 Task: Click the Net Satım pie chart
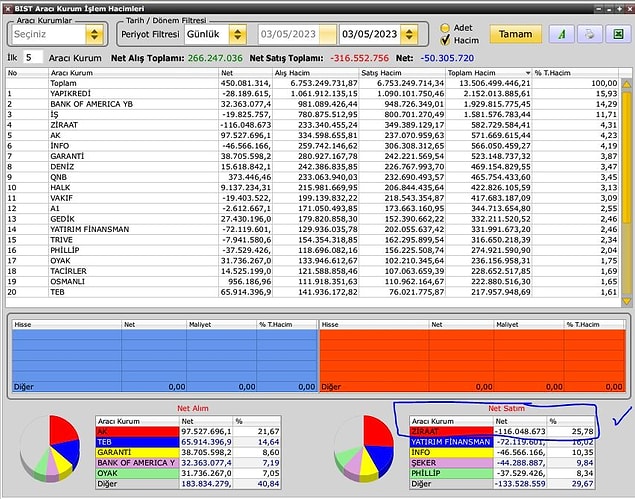(x=364, y=448)
